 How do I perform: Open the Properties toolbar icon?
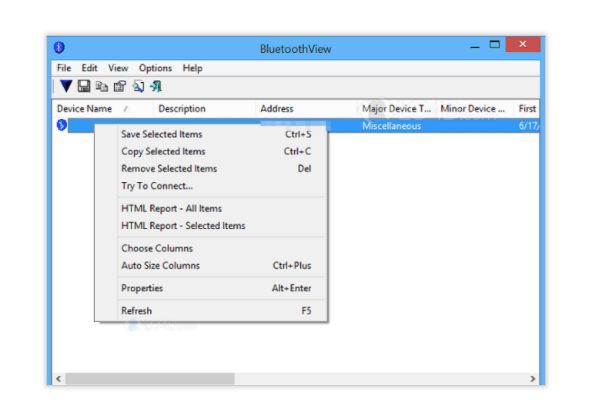(120, 86)
